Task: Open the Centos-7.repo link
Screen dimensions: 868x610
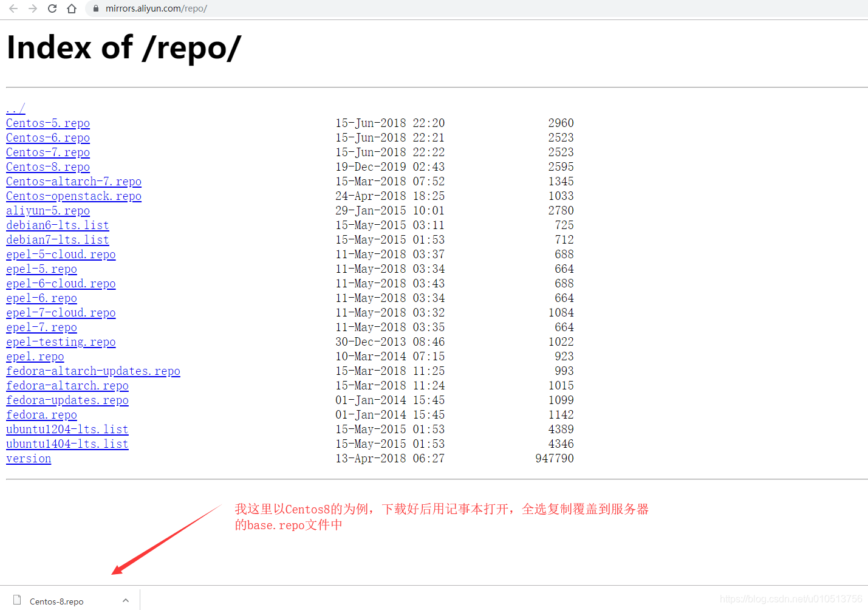Action: coord(48,152)
